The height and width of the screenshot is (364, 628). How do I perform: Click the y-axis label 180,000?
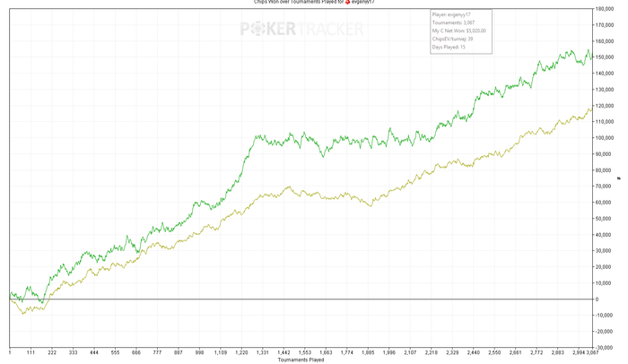tap(605, 9)
